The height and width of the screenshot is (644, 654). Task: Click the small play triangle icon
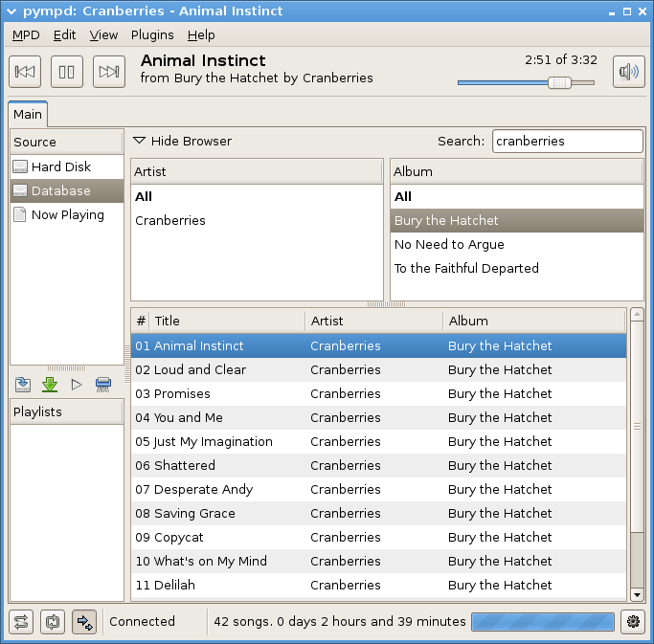click(76, 385)
